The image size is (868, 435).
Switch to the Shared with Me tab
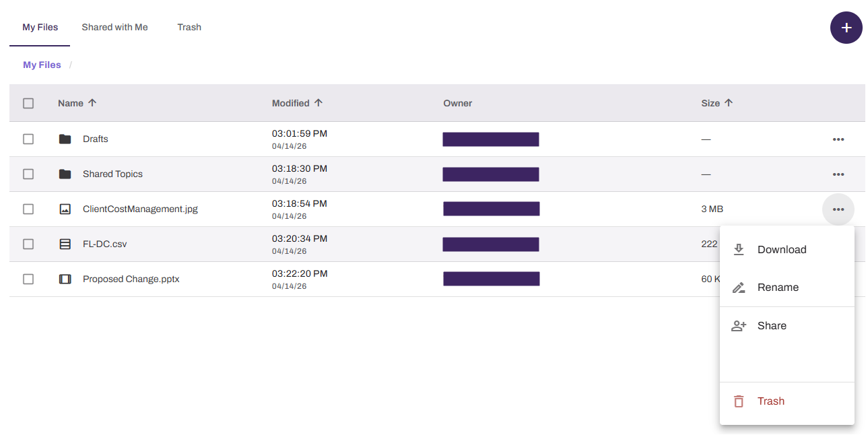(x=114, y=28)
